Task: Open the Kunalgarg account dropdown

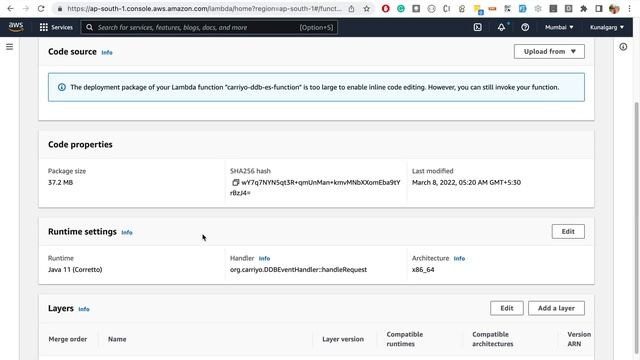Action: pos(607,27)
